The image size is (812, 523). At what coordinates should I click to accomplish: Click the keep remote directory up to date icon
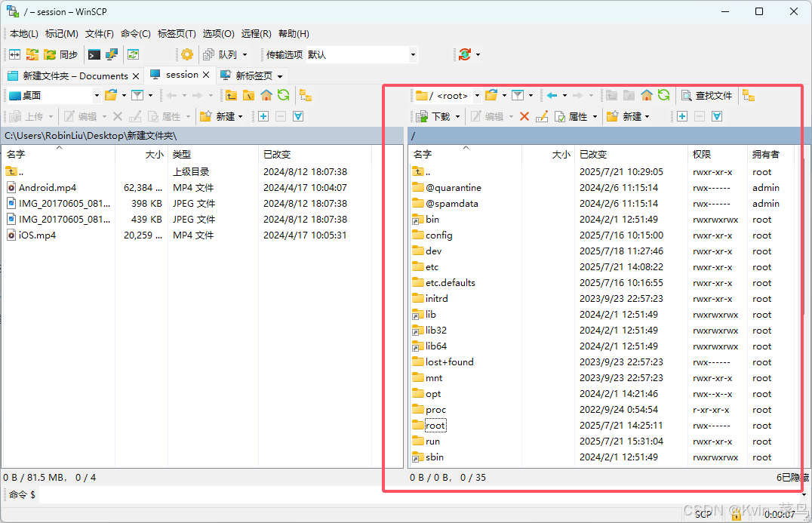coord(133,54)
